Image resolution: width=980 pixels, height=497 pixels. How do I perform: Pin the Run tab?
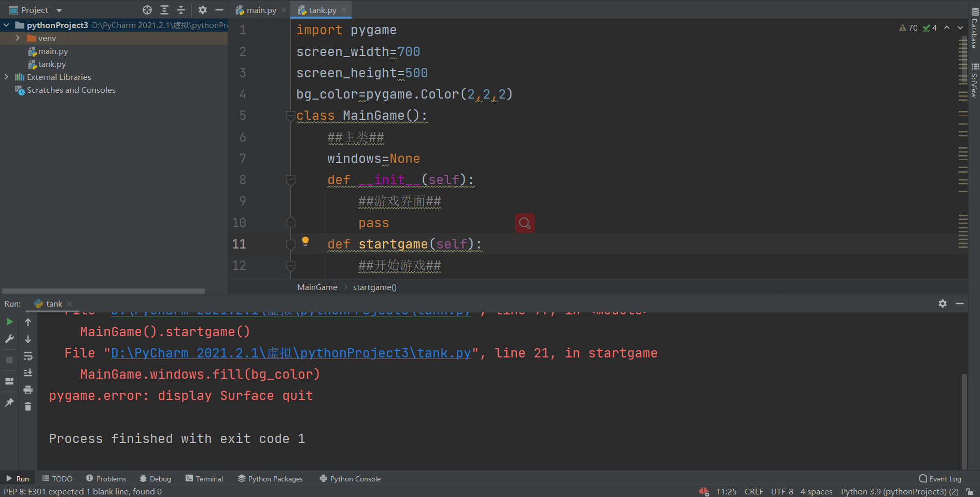9,403
